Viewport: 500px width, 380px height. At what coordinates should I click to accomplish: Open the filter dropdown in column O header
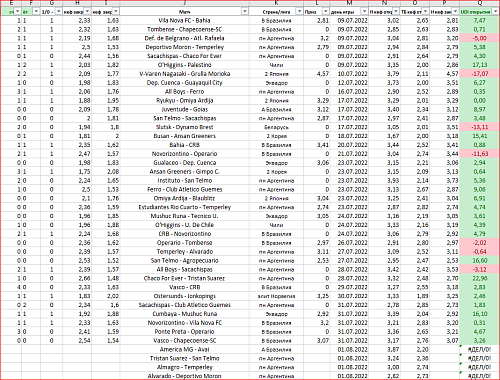pyautogui.click(x=425, y=12)
